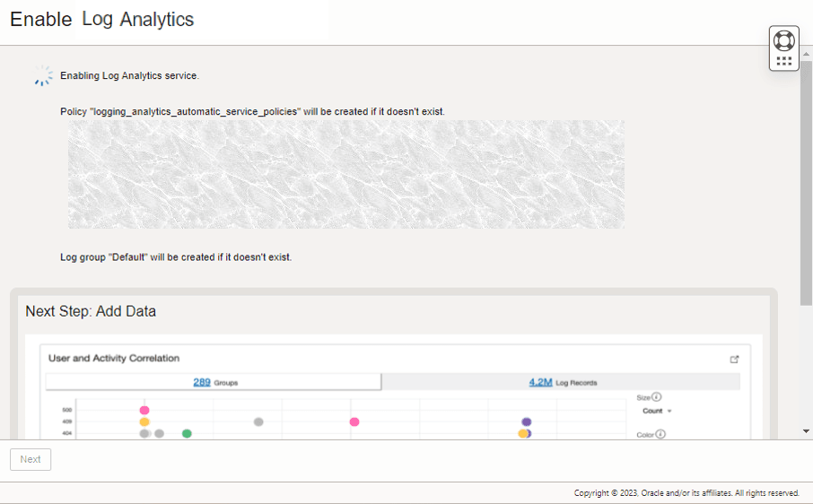The width and height of the screenshot is (813, 504).
Task: Click the Next Step: Add Data heading
Action: [91, 311]
